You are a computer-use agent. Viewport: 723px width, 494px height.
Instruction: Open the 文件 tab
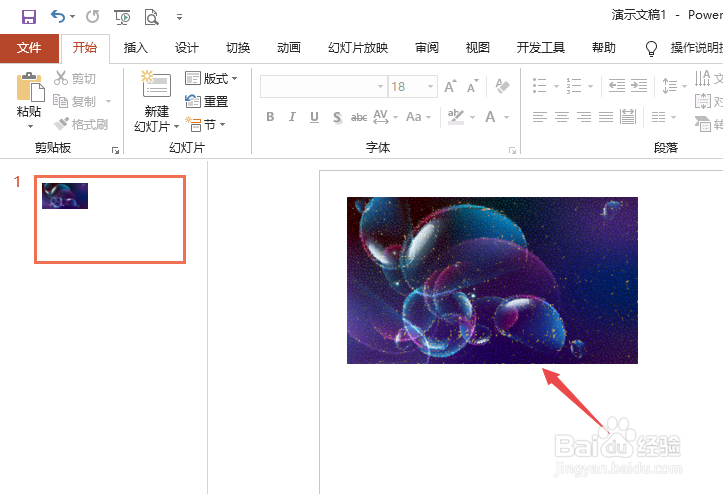pyautogui.click(x=29, y=48)
